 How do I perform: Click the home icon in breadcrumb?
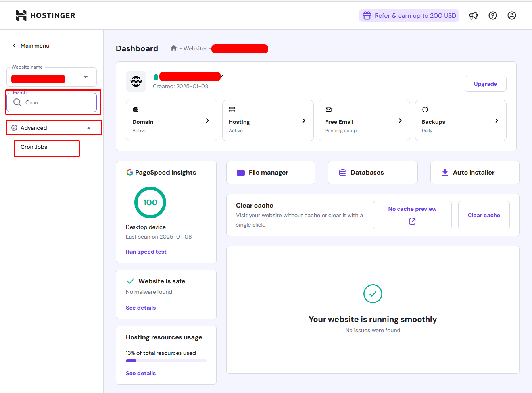173,48
